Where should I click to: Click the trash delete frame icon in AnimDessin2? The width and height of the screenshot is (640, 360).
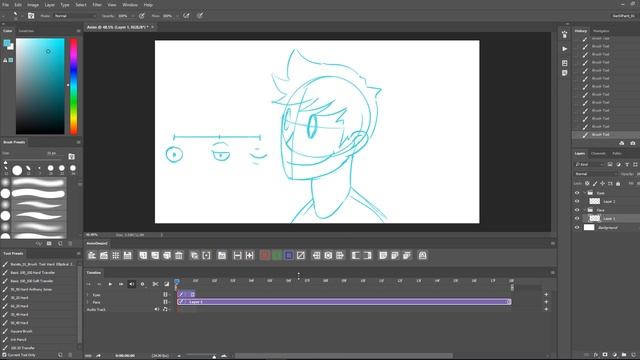pyautogui.click(x=179, y=256)
